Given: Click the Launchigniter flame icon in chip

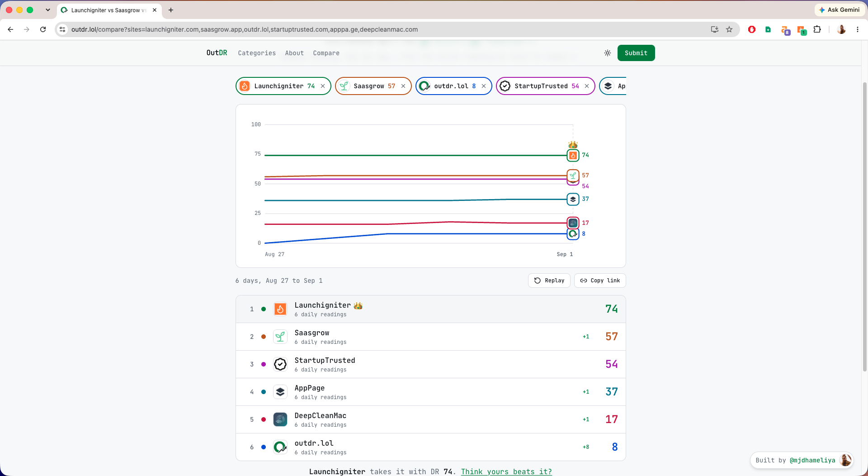Looking at the screenshot, I should pos(245,86).
